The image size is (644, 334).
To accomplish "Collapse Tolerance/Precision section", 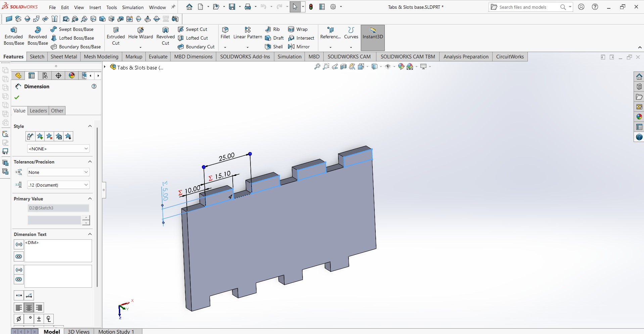I will pos(90,161).
